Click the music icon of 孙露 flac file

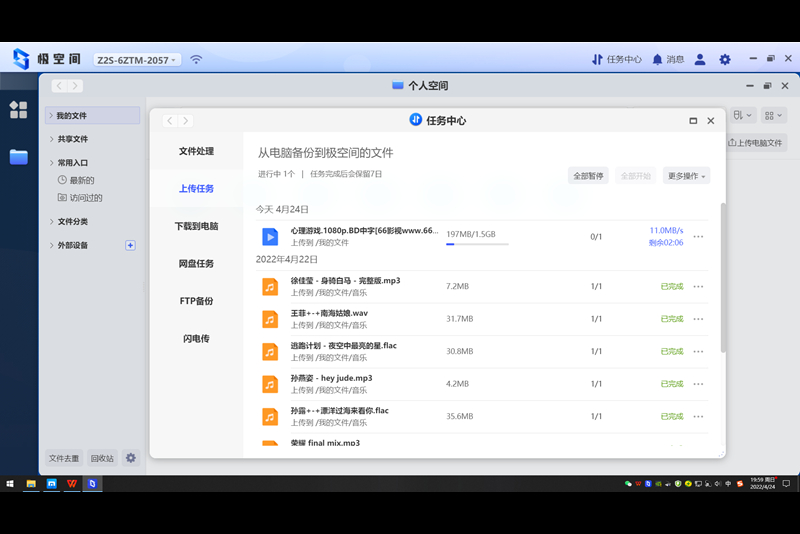270,417
